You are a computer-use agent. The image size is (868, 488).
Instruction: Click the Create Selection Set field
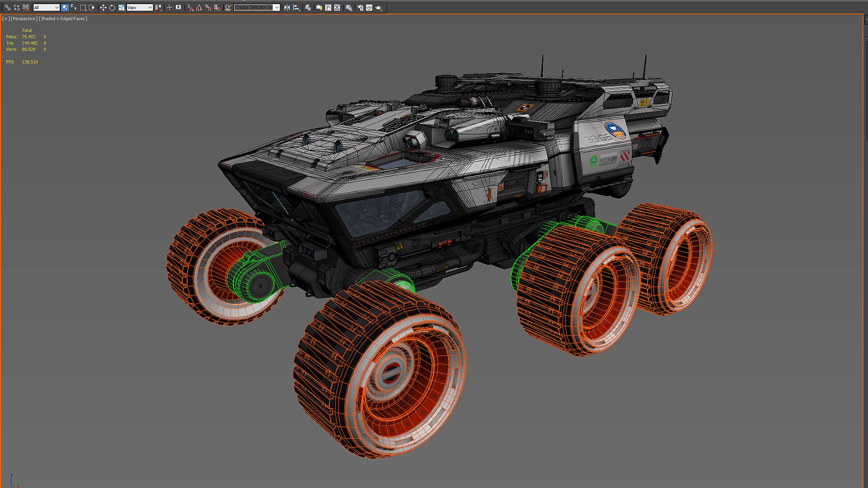point(254,8)
